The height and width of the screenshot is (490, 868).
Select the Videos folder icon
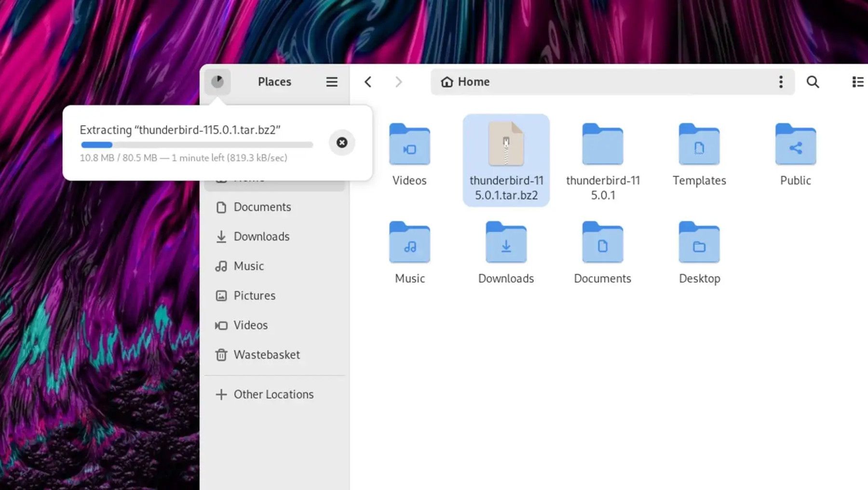pyautogui.click(x=409, y=145)
